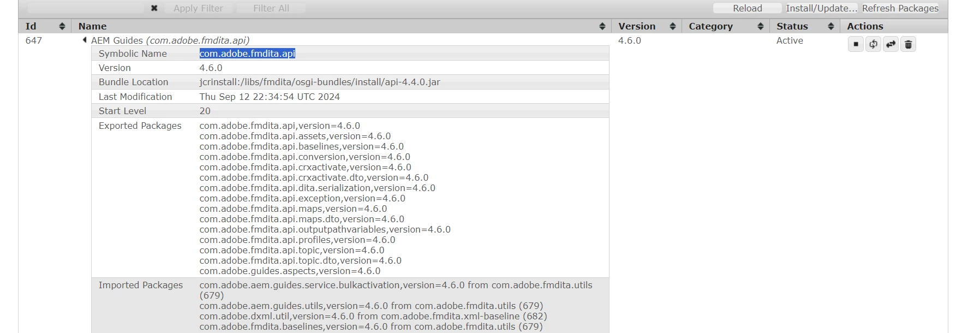The image size is (980, 333).
Task: Stop the AEM Guides bundle
Action: [x=856, y=44]
